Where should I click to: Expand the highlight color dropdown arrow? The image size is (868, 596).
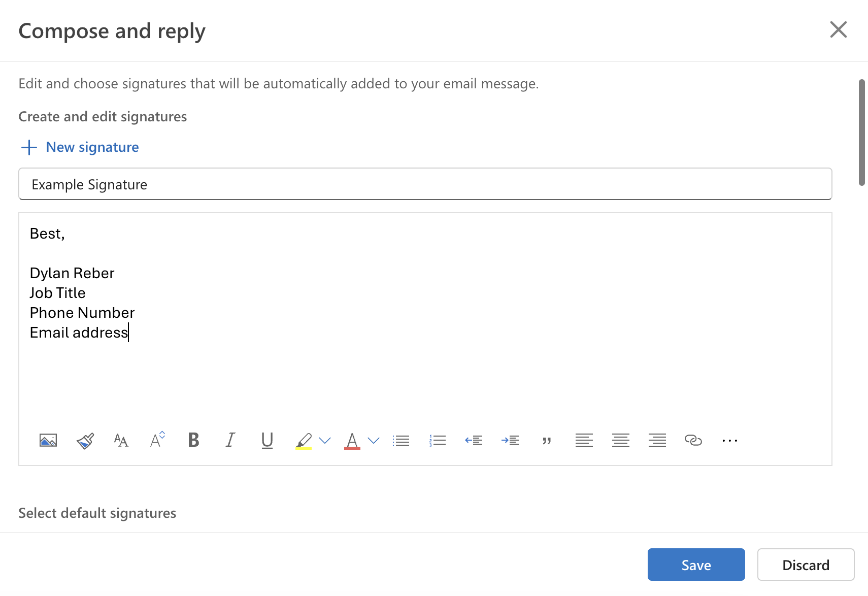[x=325, y=440]
